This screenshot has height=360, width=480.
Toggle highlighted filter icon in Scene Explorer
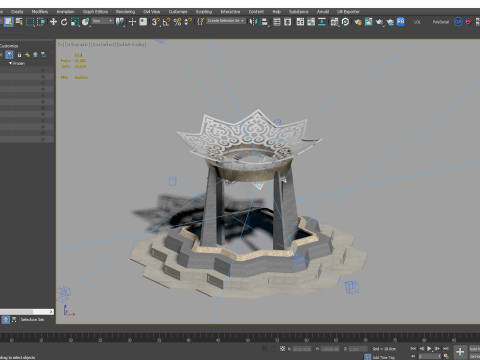[9, 55]
